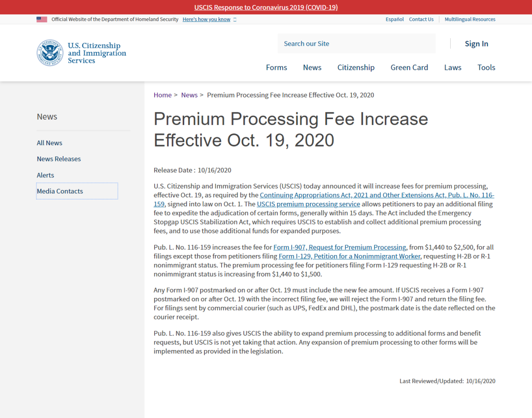Image resolution: width=532 pixels, height=418 pixels.
Task: Select All News in sidebar
Action: [50, 143]
